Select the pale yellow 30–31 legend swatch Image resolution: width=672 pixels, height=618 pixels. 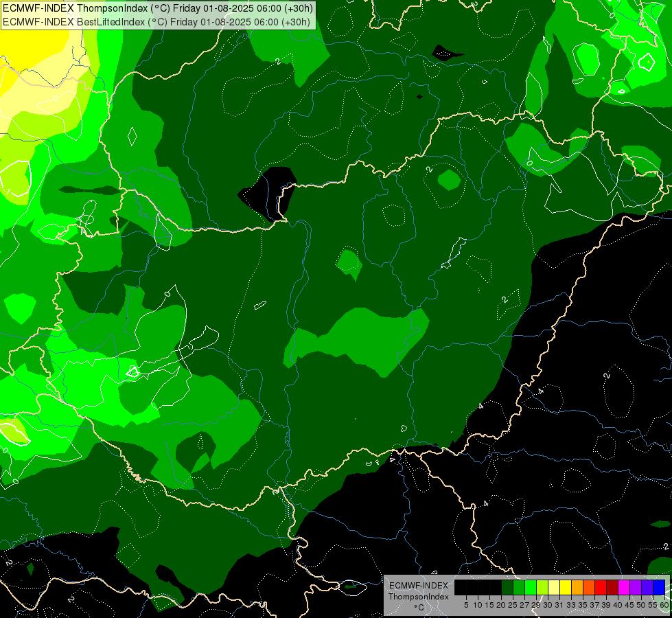554,587
